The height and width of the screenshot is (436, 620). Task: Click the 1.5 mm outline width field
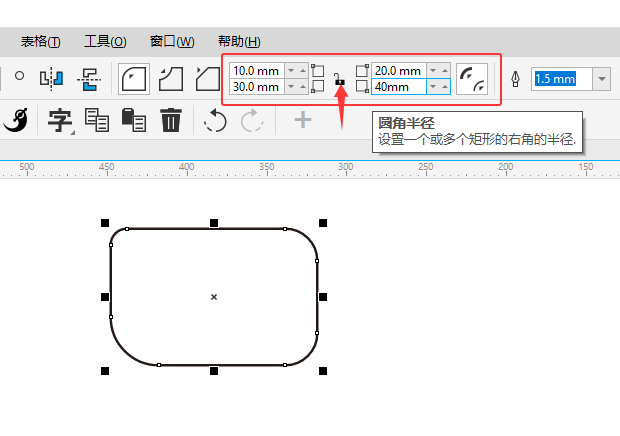point(561,79)
